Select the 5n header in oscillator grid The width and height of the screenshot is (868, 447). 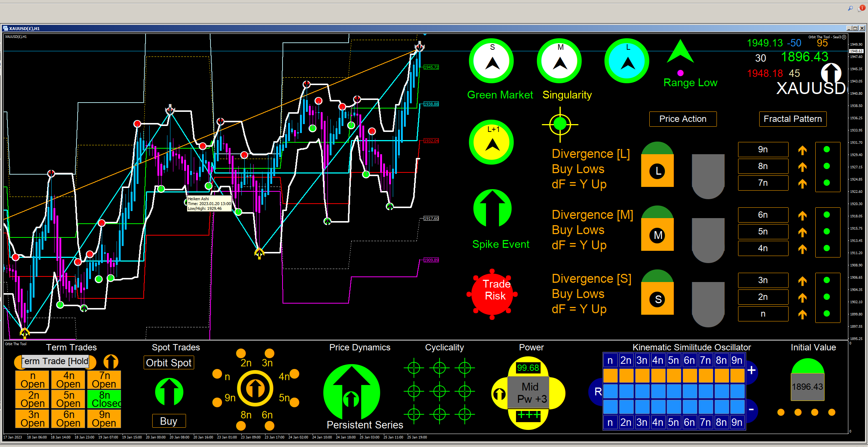pyautogui.click(x=673, y=360)
